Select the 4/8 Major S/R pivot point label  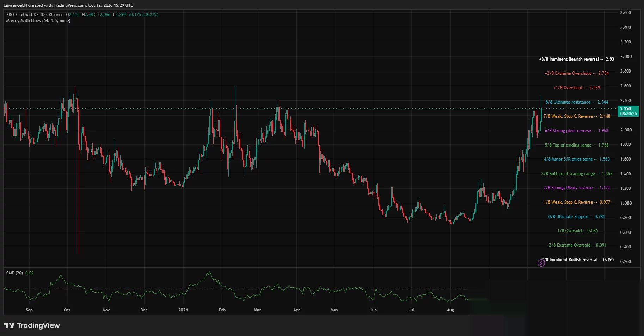click(577, 159)
